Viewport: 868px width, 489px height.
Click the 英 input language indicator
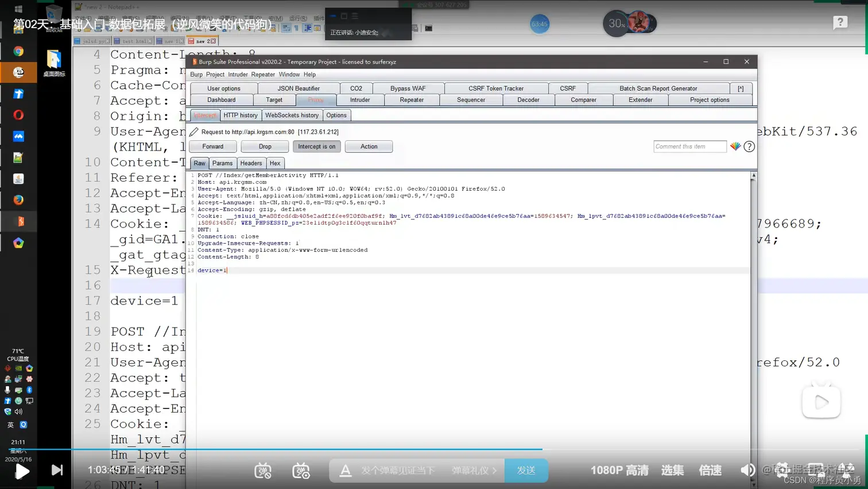[x=10, y=425]
